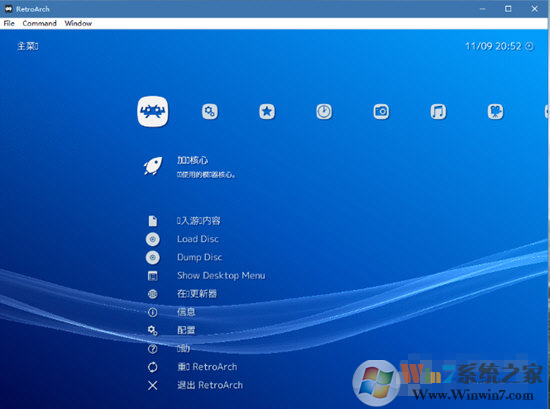Select the RetroArch main menu invader icon
550x409 pixels.
coord(153,112)
